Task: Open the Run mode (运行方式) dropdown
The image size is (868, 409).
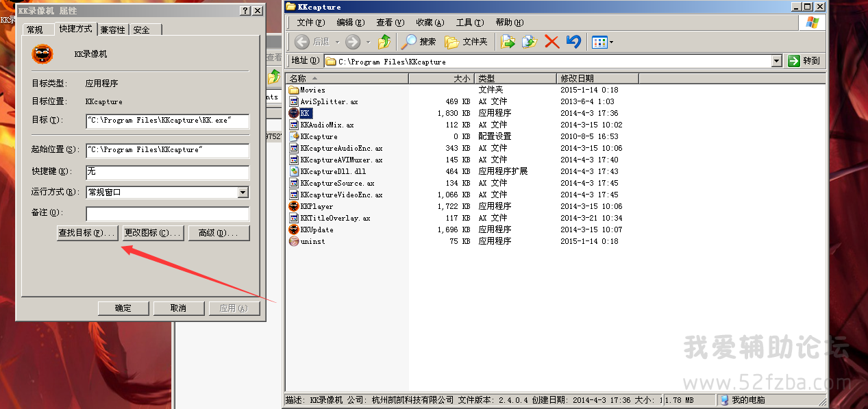Action: point(243,193)
